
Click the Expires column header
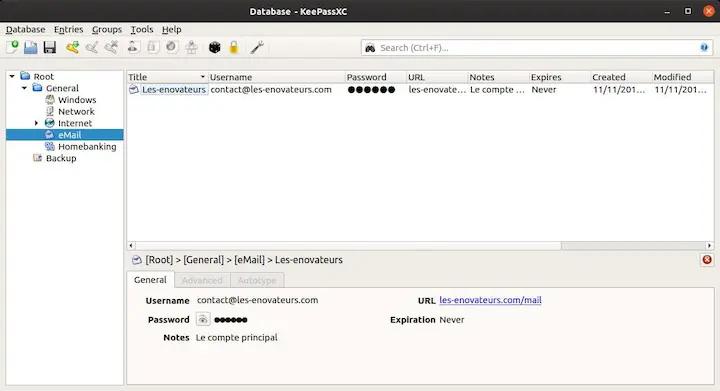coord(559,77)
